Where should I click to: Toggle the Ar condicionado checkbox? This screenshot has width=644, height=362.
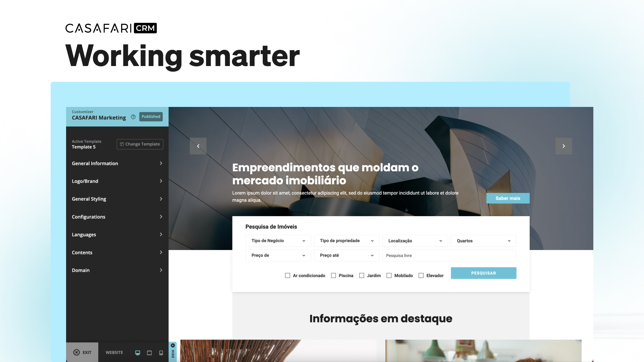tap(287, 276)
